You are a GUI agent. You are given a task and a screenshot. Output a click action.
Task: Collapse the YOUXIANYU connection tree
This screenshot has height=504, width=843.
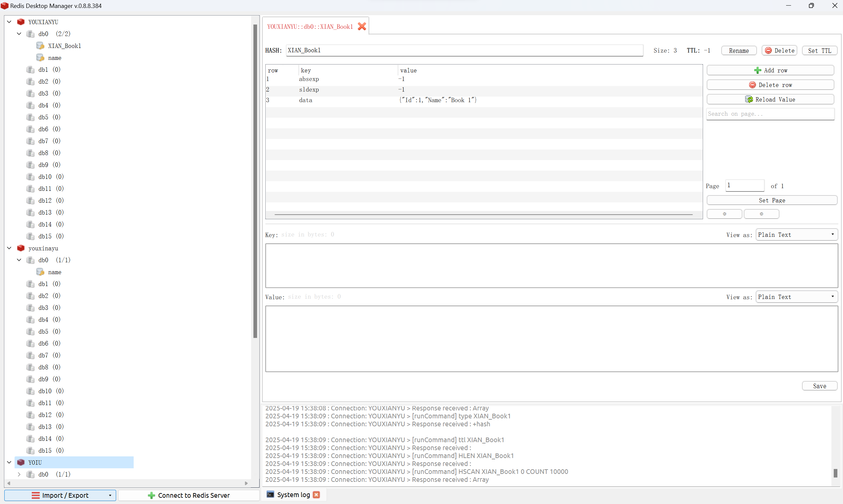pyautogui.click(x=9, y=22)
